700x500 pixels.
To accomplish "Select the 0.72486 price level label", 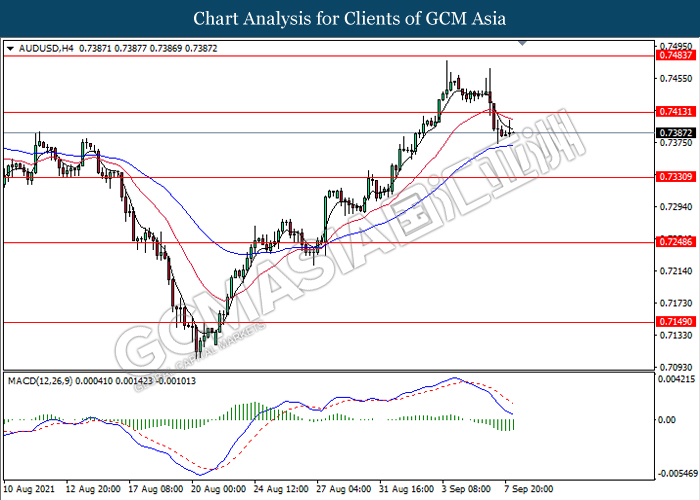I will pyautogui.click(x=676, y=242).
